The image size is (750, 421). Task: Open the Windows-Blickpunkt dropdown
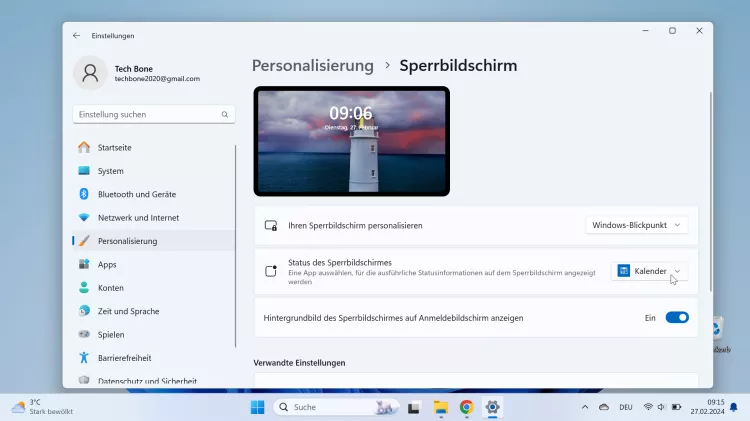coord(637,225)
